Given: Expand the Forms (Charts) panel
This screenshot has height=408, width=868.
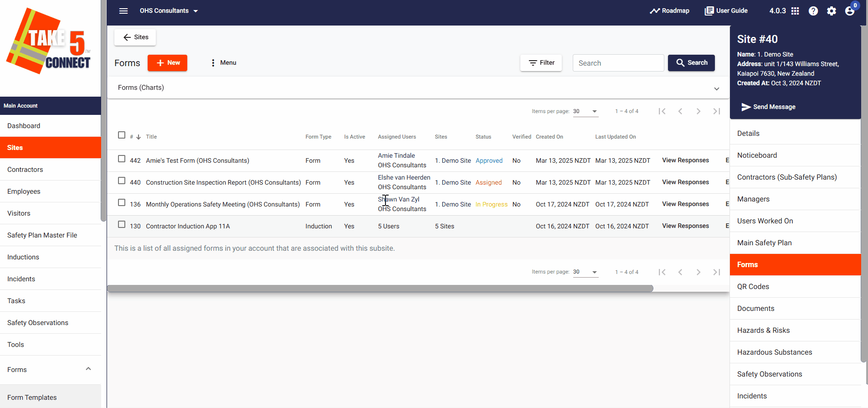Looking at the screenshot, I should [418, 88].
